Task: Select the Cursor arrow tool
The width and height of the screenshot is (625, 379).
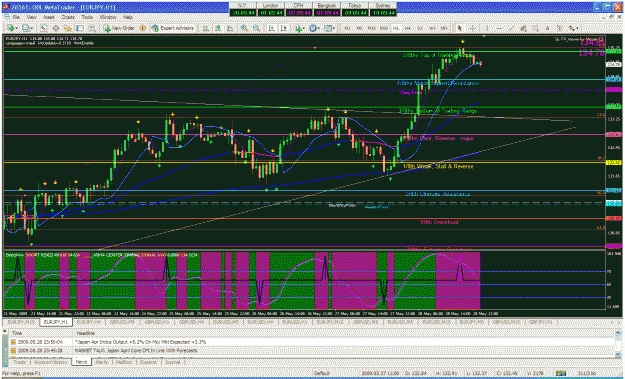Action: 460,28
